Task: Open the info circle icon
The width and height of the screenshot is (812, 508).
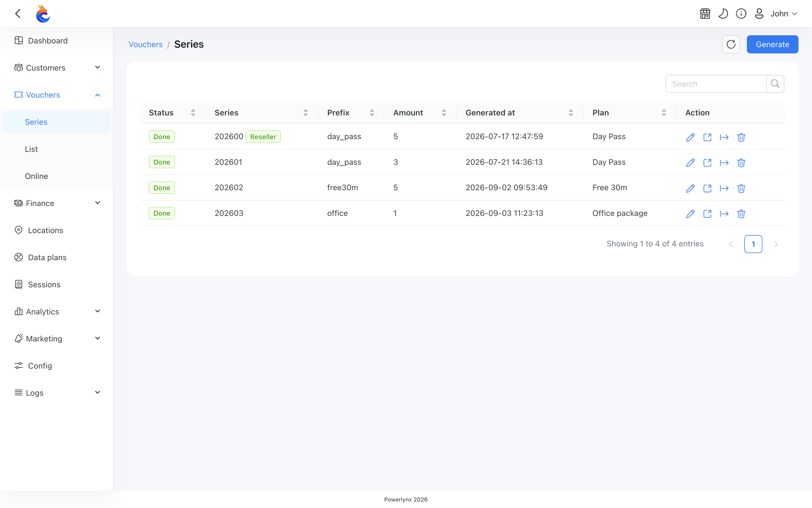Action: [741, 14]
